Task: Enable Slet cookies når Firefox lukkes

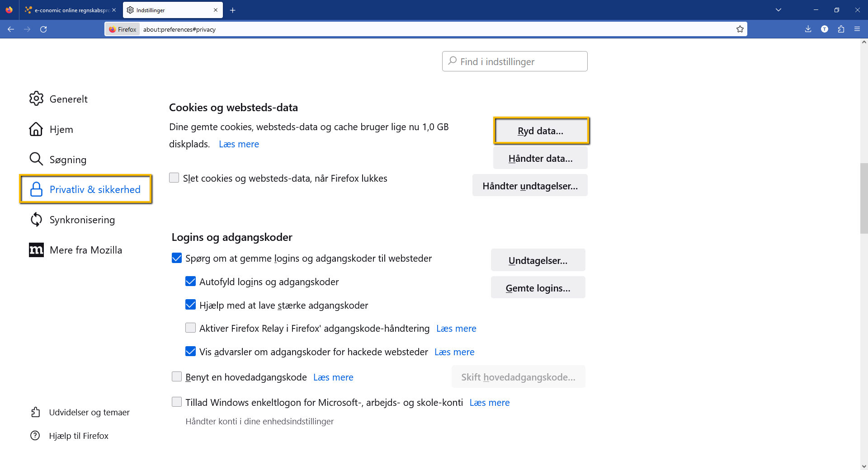Action: 174,178
